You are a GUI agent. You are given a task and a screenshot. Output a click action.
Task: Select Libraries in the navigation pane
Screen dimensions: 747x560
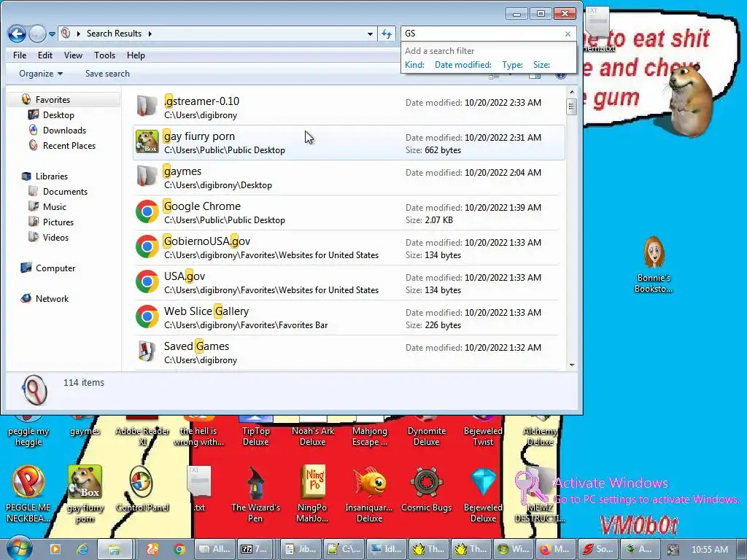(x=52, y=176)
